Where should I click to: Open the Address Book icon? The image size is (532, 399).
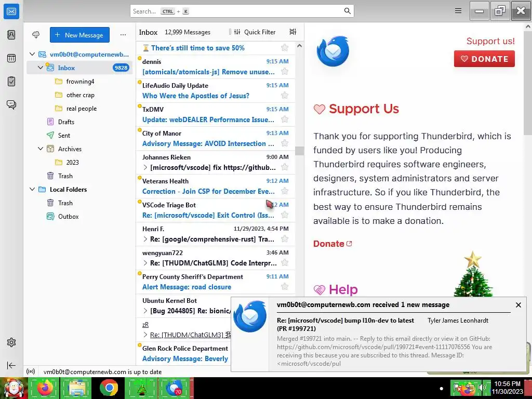[11, 35]
